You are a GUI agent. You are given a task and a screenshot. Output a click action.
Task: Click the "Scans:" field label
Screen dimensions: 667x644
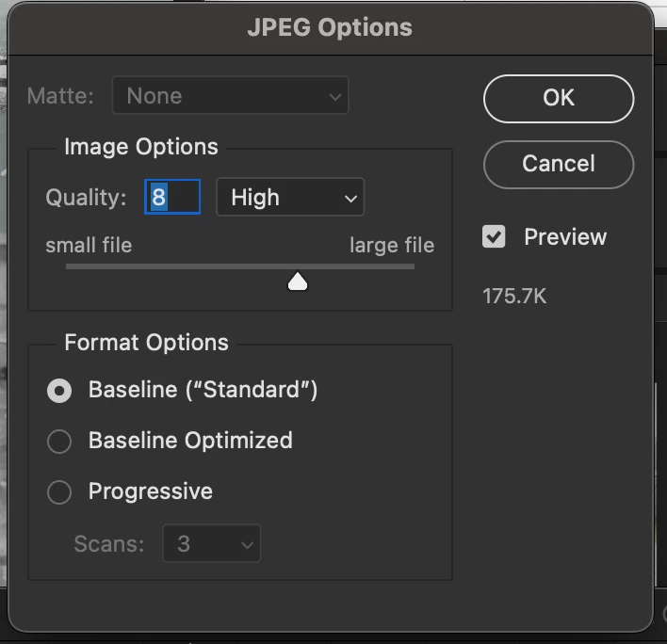click(109, 544)
